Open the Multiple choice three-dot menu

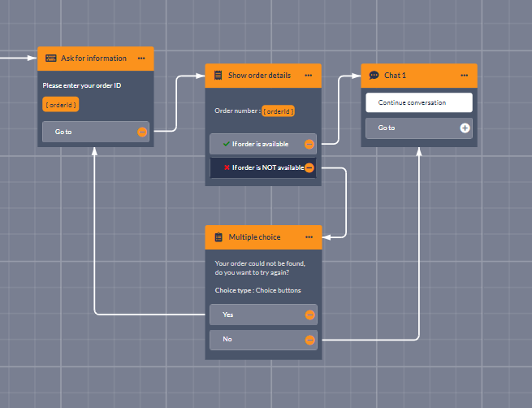tap(309, 237)
